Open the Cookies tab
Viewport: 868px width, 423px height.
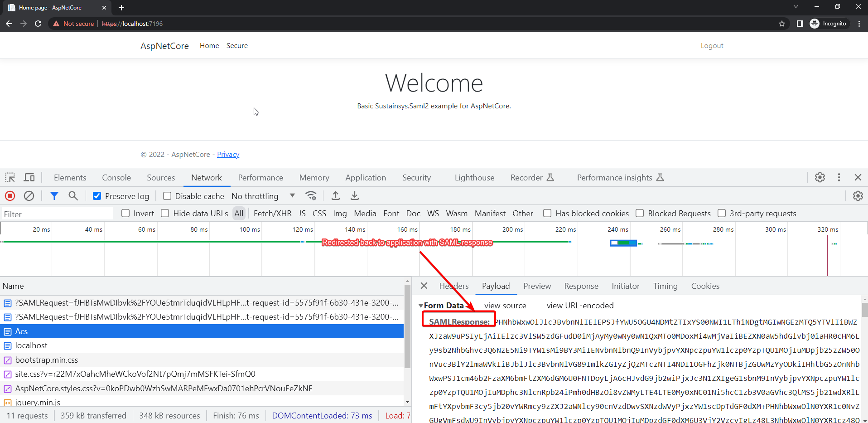[705, 286]
